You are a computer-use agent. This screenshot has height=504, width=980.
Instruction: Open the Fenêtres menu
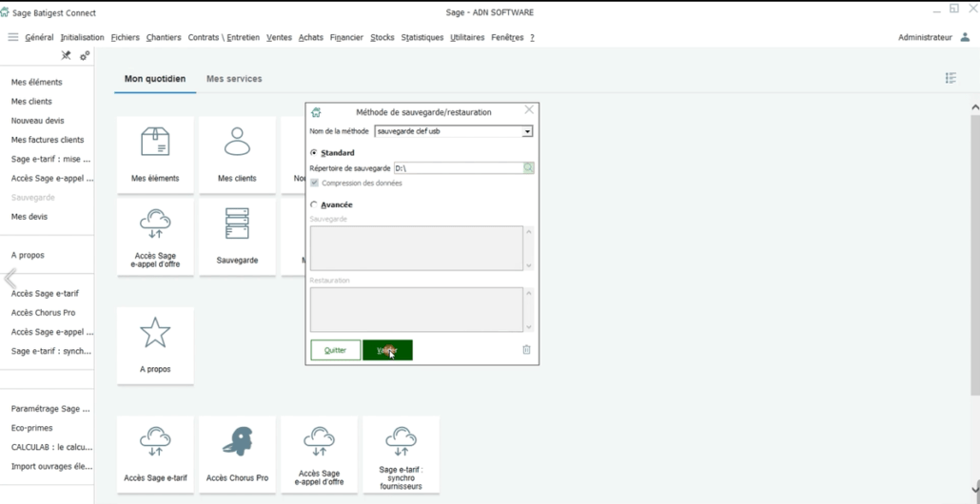[507, 37]
